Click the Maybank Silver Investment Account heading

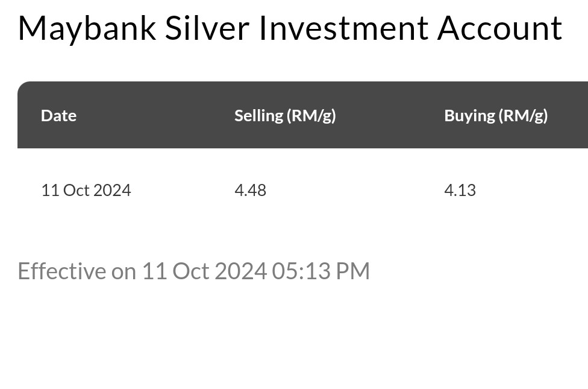(x=290, y=28)
